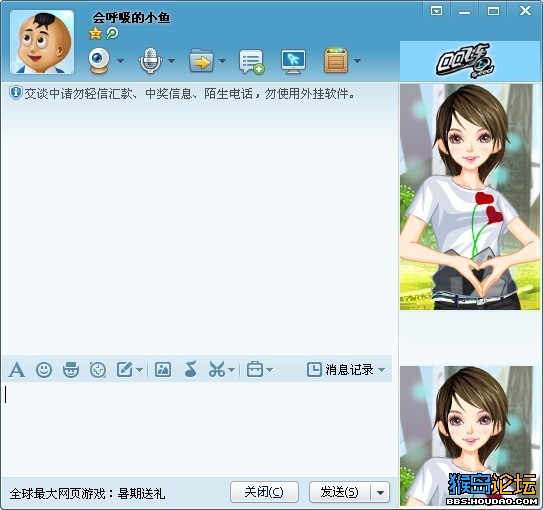Expand the 消息记录 history dropdown arrow
The image size is (543, 510).
click(x=382, y=370)
